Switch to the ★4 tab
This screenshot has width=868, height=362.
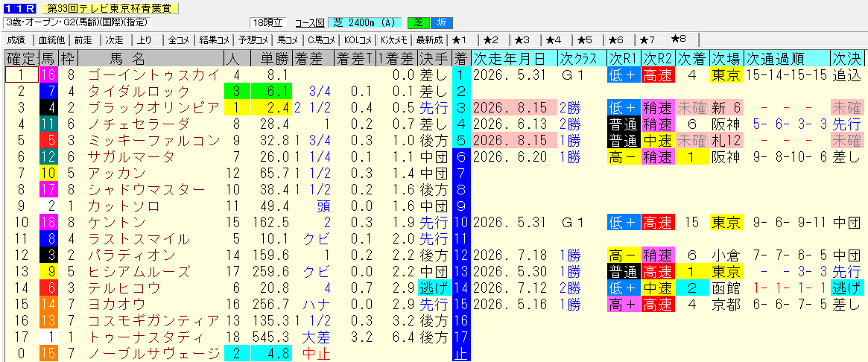(x=554, y=40)
